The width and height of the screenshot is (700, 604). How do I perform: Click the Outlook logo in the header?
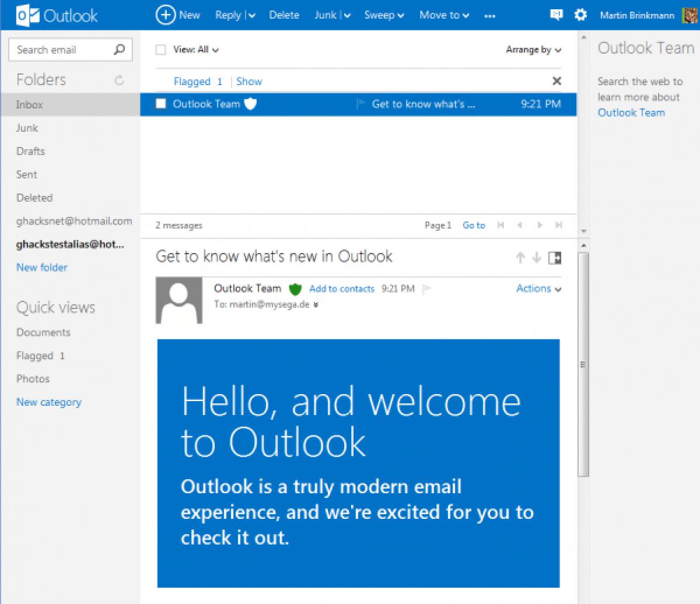(x=55, y=15)
